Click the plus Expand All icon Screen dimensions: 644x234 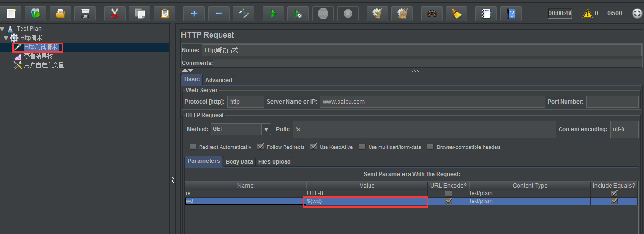194,13
